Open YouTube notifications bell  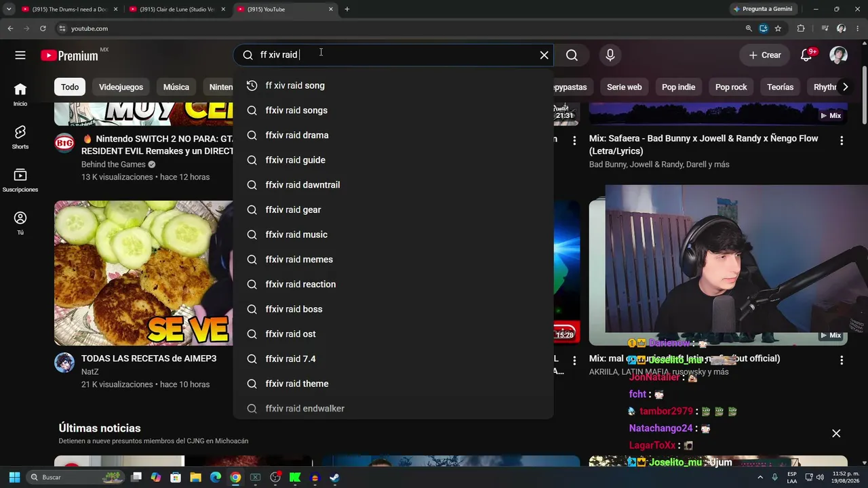tap(806, 55)
